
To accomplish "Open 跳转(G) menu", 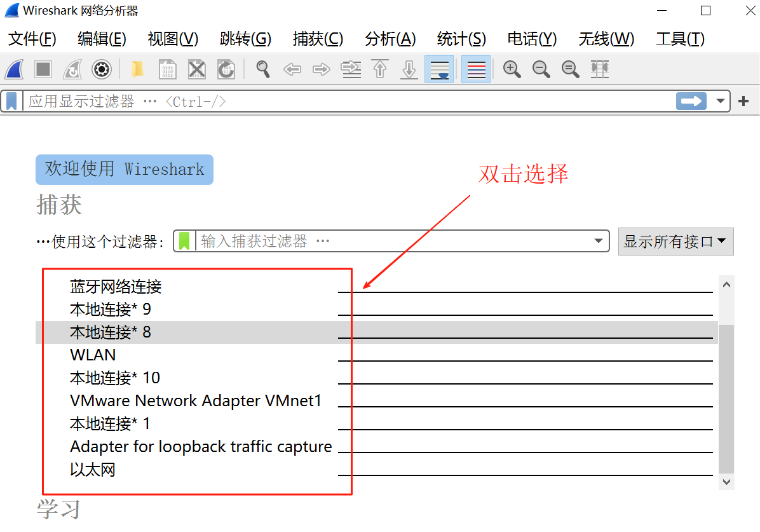I will (245, 39).
